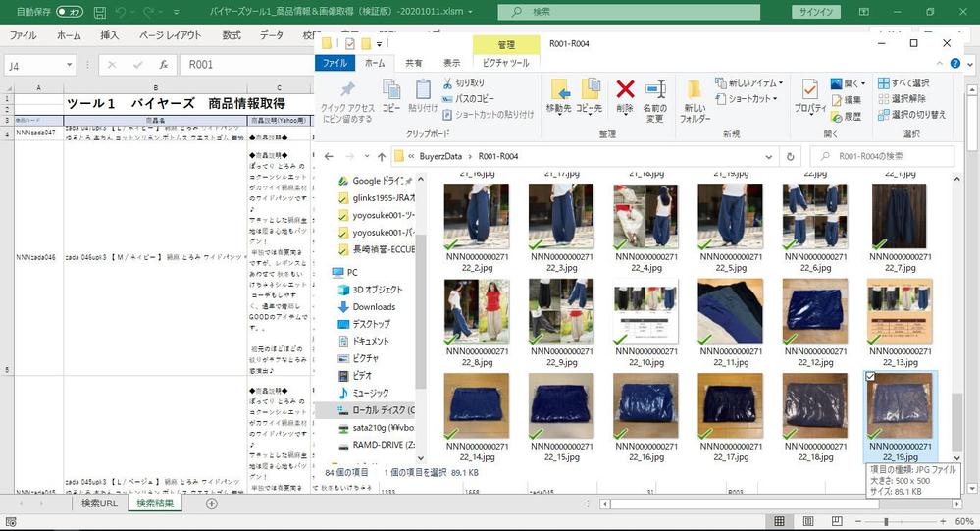Add a new sheet in Excel
The width and height of the screenshot is (980, 531).
(212, 504)
